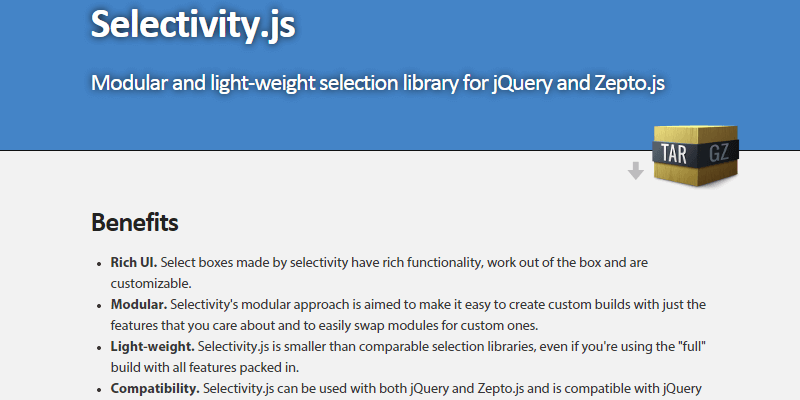Click the bullet point before "Modular"

(x=99, y=305)
